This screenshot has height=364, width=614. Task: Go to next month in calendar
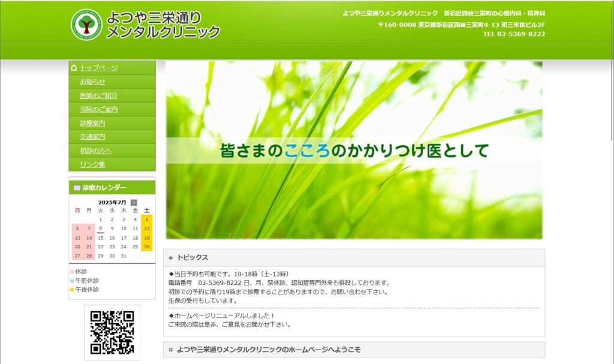[134, 203]
